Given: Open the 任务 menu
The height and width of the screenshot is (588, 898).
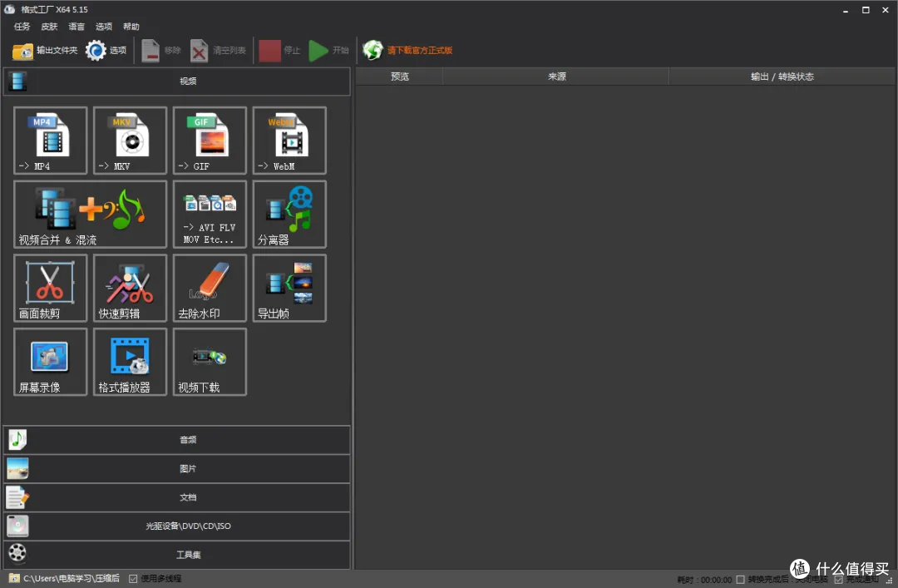Looking at the screenshot, I should click(x=22, y=27).
